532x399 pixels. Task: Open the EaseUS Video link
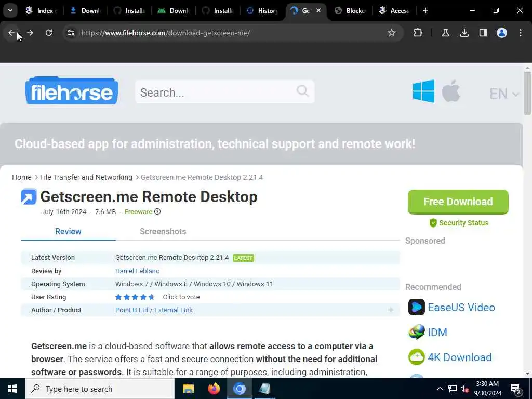tap(461, 308)
